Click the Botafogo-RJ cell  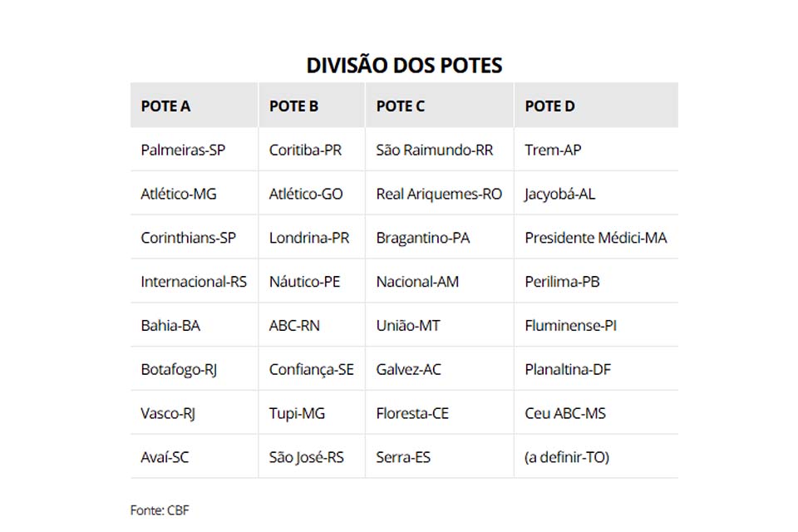point(179,369)
